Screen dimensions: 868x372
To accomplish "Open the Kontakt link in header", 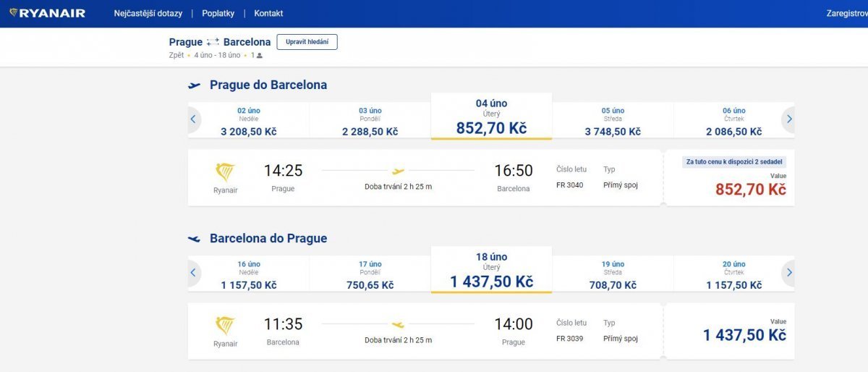I will click(x=268, y=14).
